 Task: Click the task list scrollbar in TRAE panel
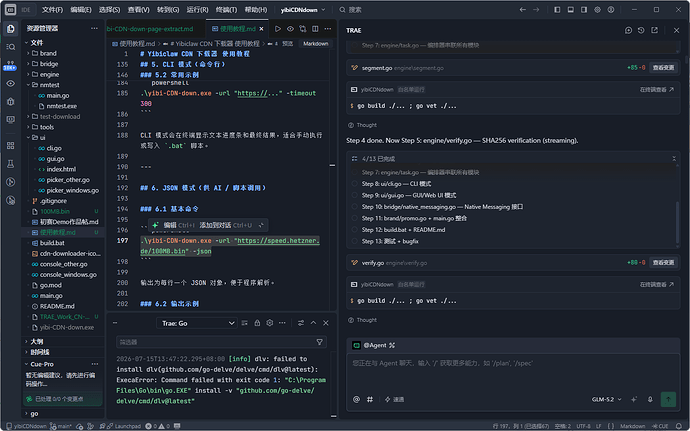677,222
